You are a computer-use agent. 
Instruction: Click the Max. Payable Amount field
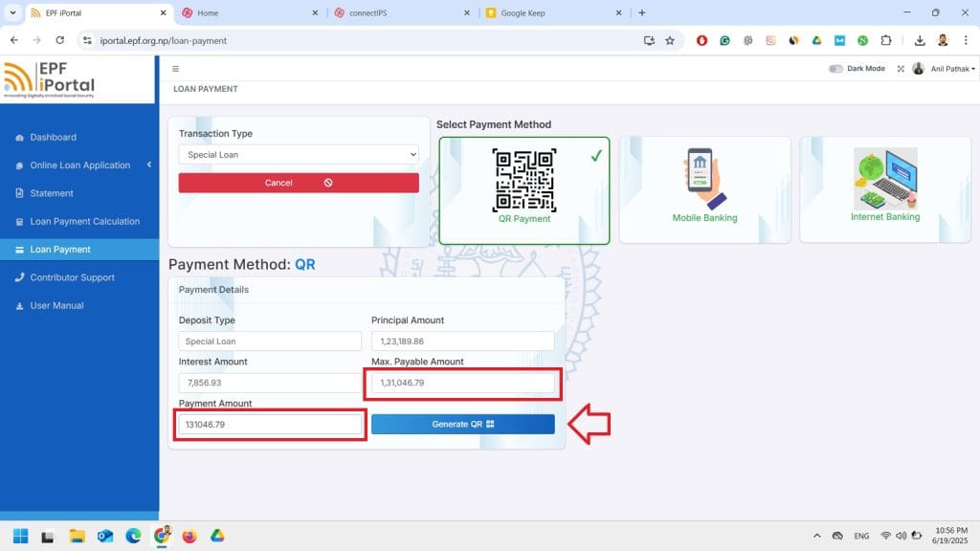click(x=462, y=383)
